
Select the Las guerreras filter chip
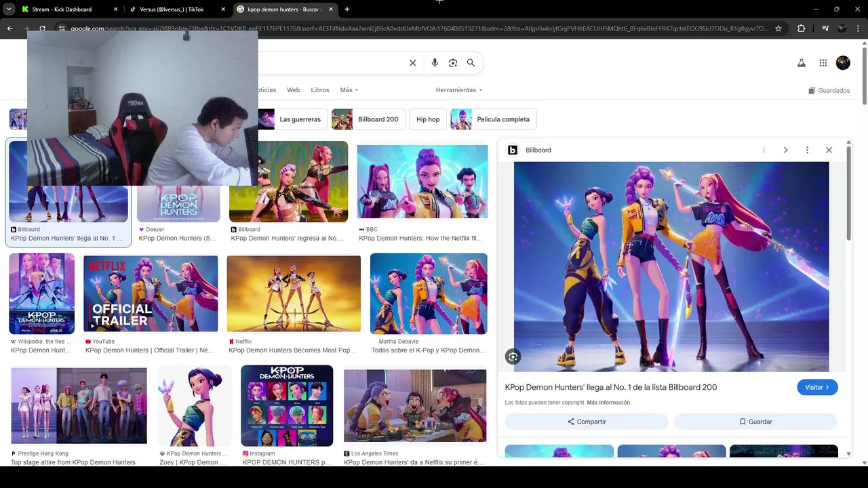[x=292, y=119]
